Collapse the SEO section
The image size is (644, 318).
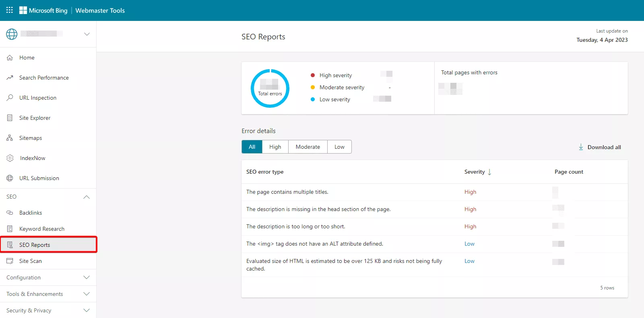point(86,197)
